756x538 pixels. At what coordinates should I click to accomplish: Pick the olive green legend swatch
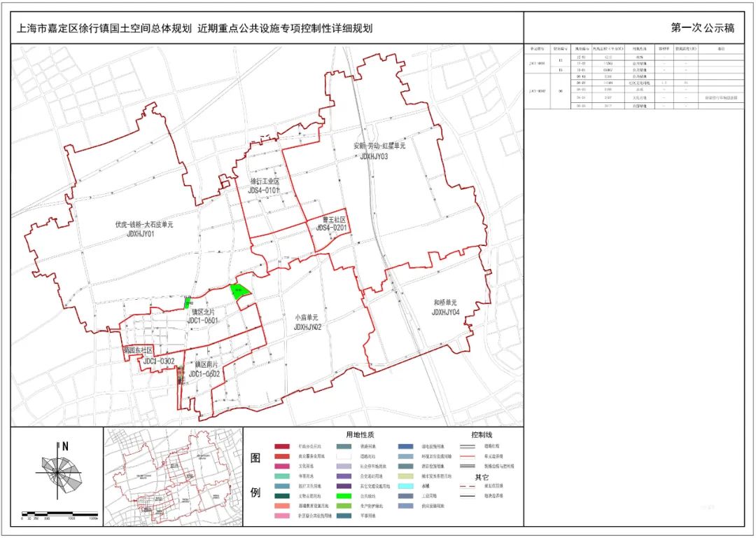(344, 506)
